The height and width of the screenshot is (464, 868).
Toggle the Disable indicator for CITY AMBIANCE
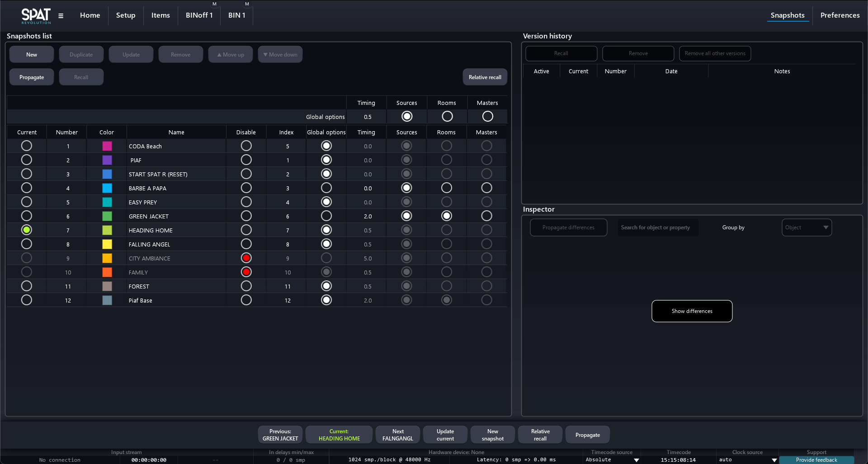(x=246, y=258)
